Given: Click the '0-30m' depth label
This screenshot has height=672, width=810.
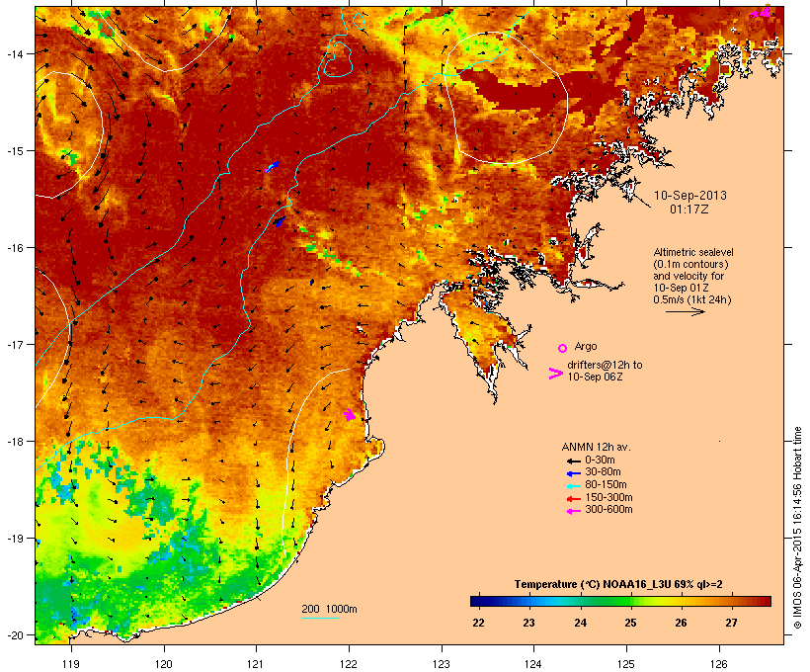Looking at the screenshot, I should [x=600, y=461].
